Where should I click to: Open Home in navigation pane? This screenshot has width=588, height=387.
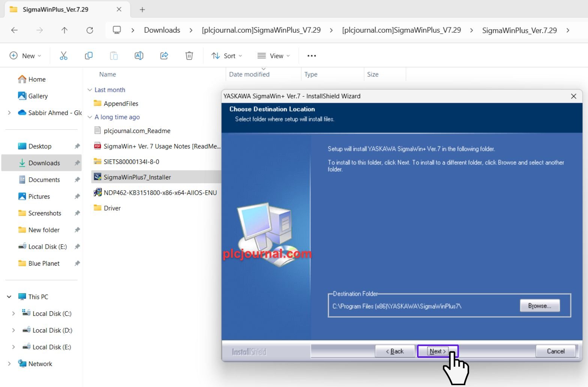pos(37,79)
